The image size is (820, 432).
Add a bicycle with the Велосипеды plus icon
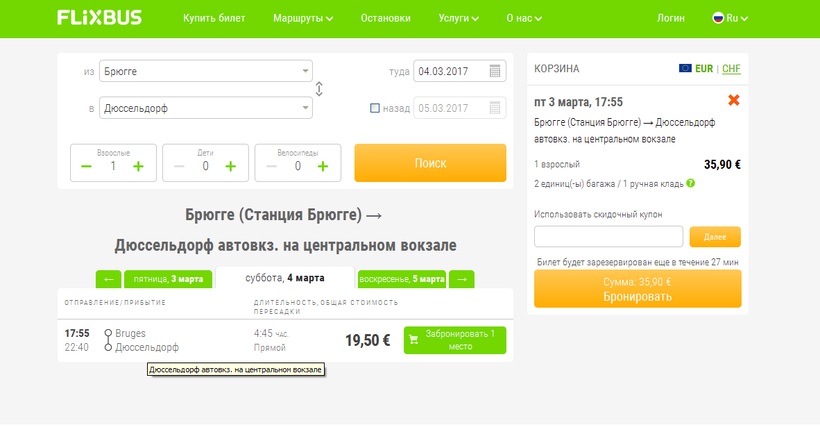[323, 166]
